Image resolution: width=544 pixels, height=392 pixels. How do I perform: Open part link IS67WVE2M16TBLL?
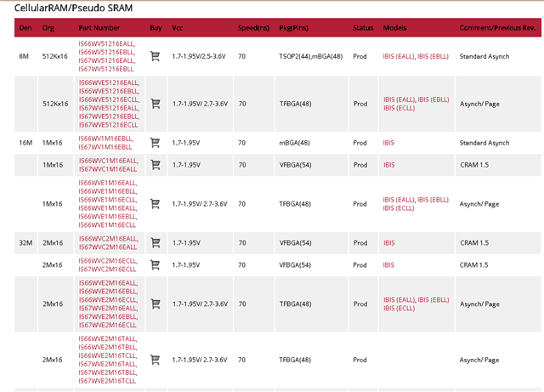click(x=108, y=372)
